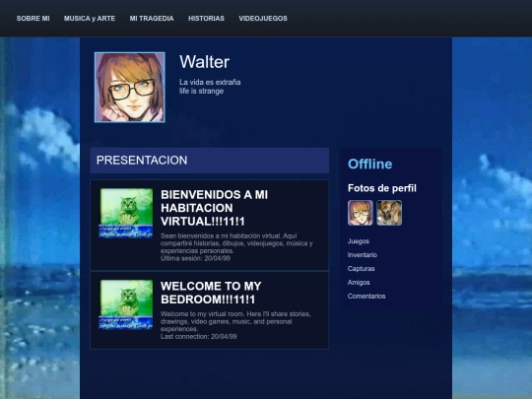
Task: Click the PRESENTACION section header
Action: (209, 161)
